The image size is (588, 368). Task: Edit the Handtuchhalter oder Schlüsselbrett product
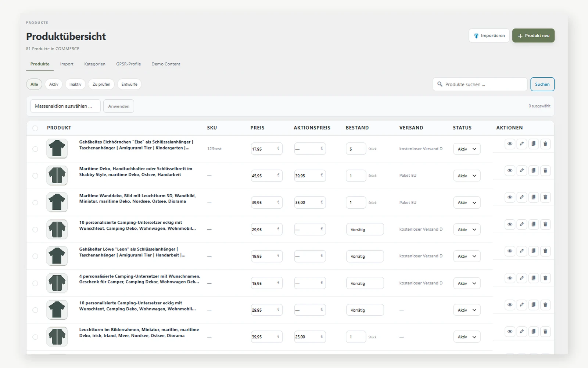(x=521, y=170)
